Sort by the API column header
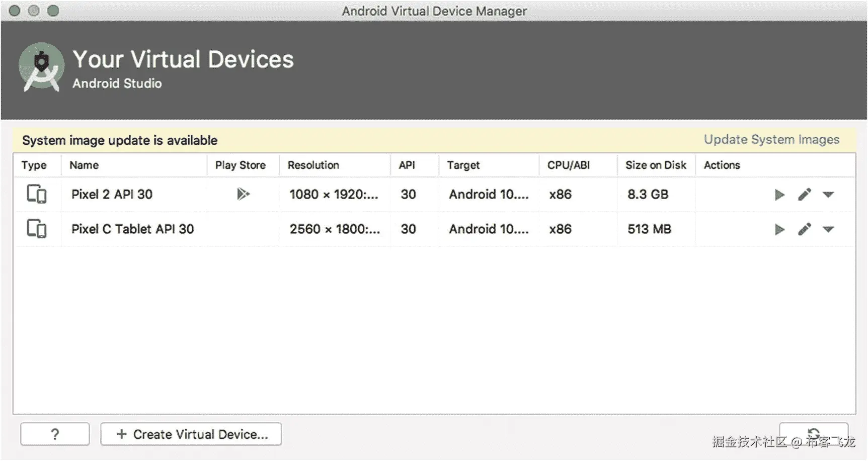This screenshot has height=461, width=868. click(407, 165)
